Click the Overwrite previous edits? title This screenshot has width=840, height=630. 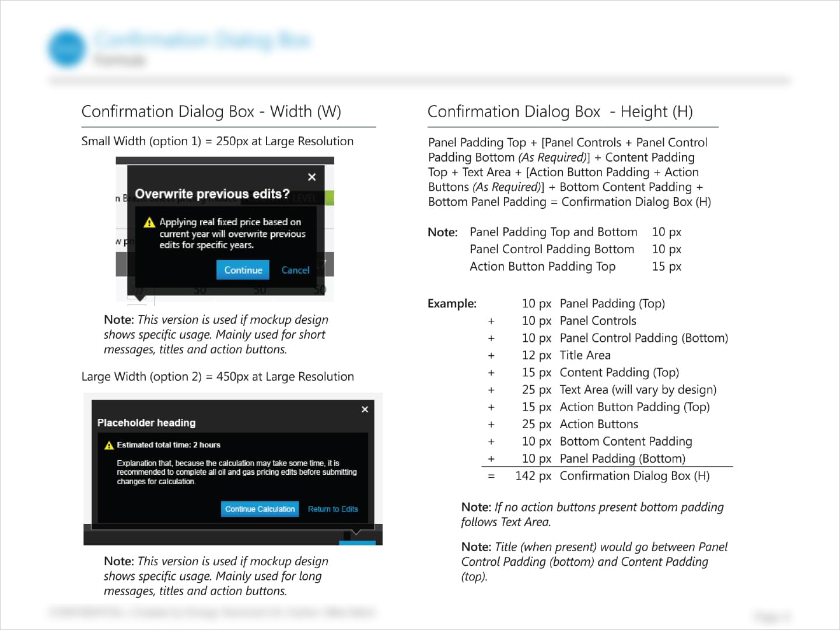coord(212,194)
